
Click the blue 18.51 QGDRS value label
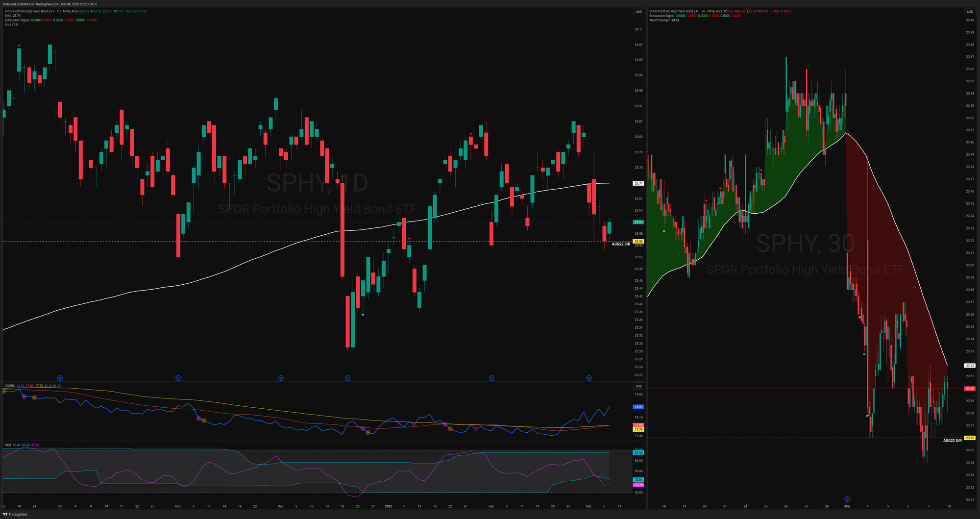pos(638,407)
